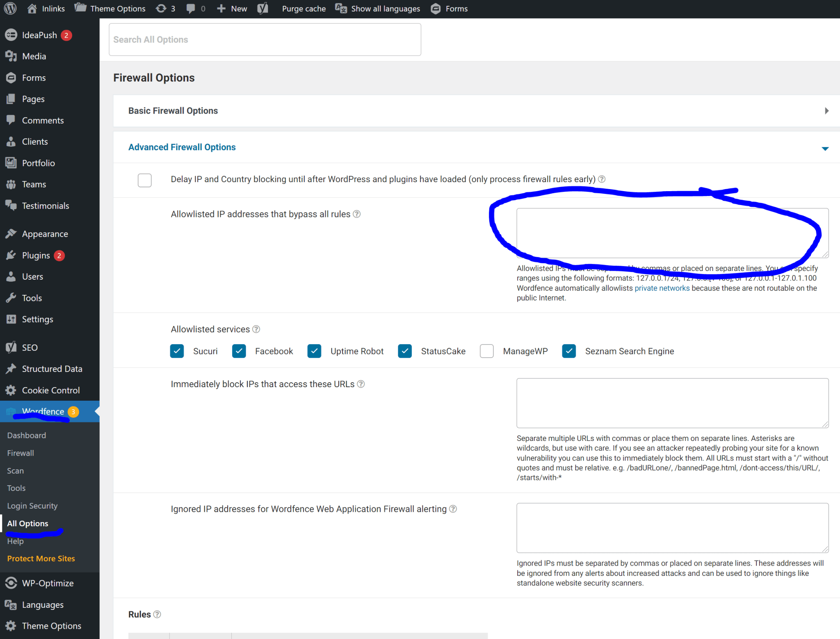Click the Cookie Control gear icon

11,390
